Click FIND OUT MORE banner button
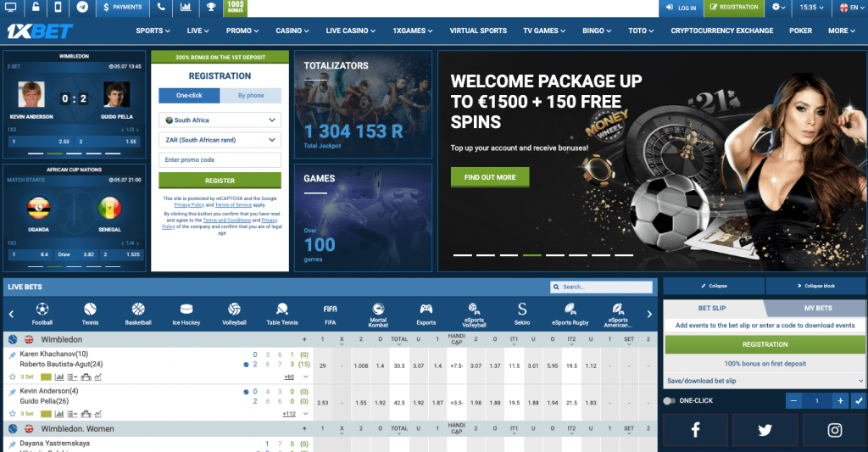This screenshot has width=868, height=452. [490, 177]
